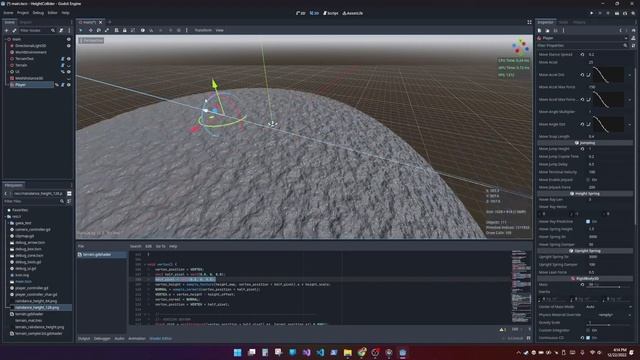Open the Scene menu
This screenshot has height=360, width=640.
(8, 13)
